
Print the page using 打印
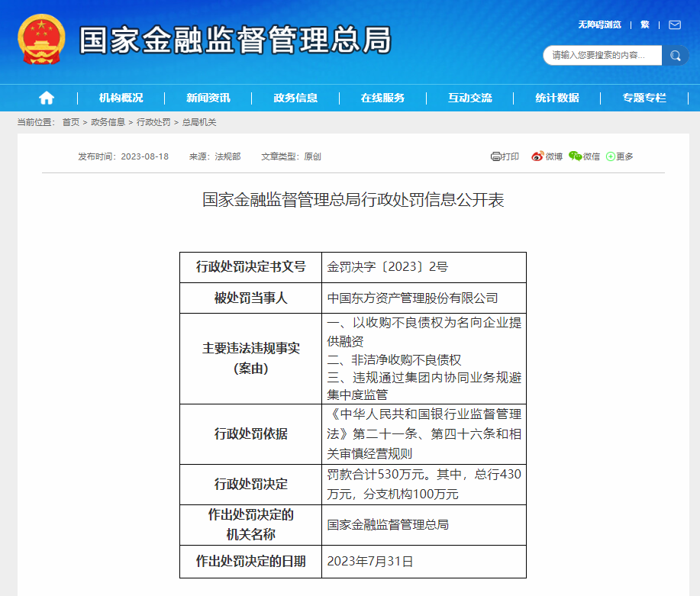pyautogui.click(x=505, y=156)
